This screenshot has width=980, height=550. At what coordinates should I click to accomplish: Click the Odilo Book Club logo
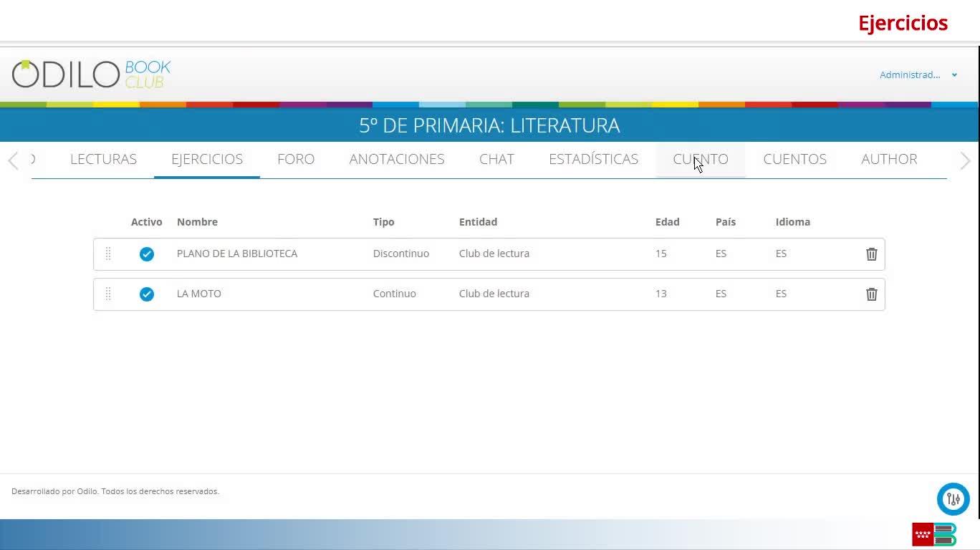pyautogui.click(x=91, y=74)
